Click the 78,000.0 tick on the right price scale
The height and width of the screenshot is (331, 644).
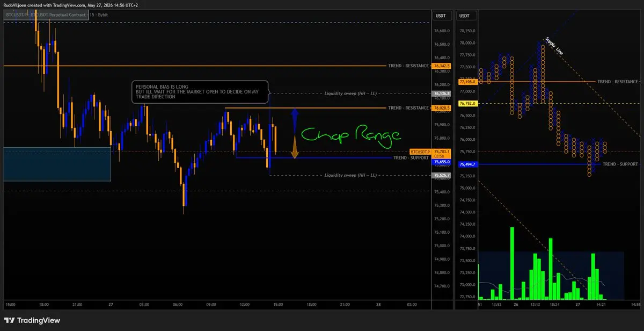tap(466, 43)
